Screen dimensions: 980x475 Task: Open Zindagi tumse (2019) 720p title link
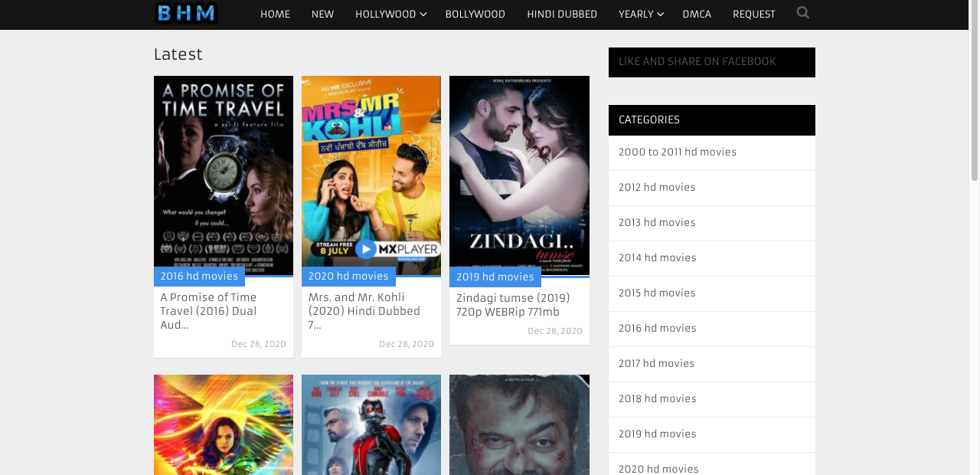(x=513, y=305)
